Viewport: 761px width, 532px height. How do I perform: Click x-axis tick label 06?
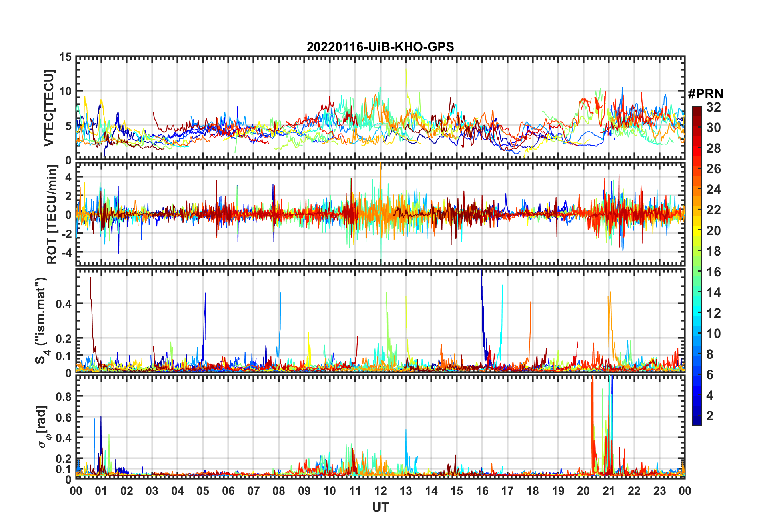[x=228, y=491]
